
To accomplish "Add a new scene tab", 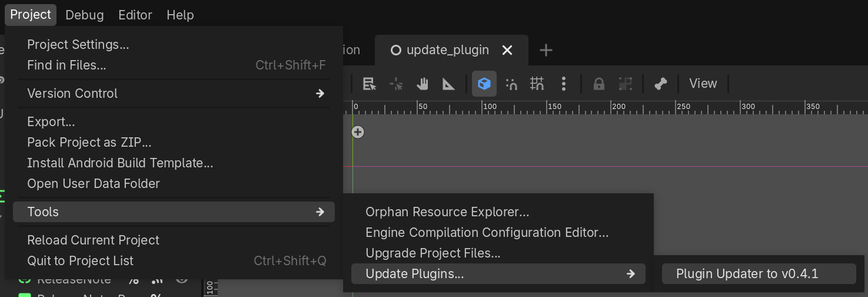I will 546,51.
